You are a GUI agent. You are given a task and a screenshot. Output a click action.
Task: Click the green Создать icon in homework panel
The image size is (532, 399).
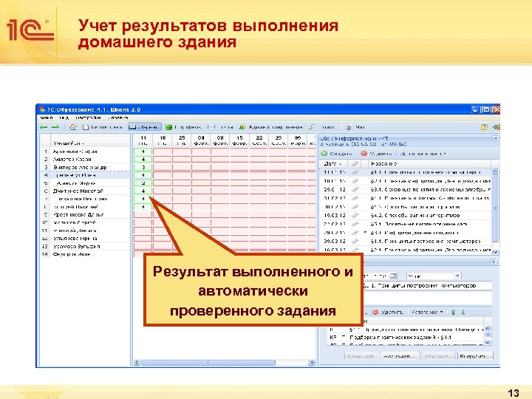[x=324, y=154]
